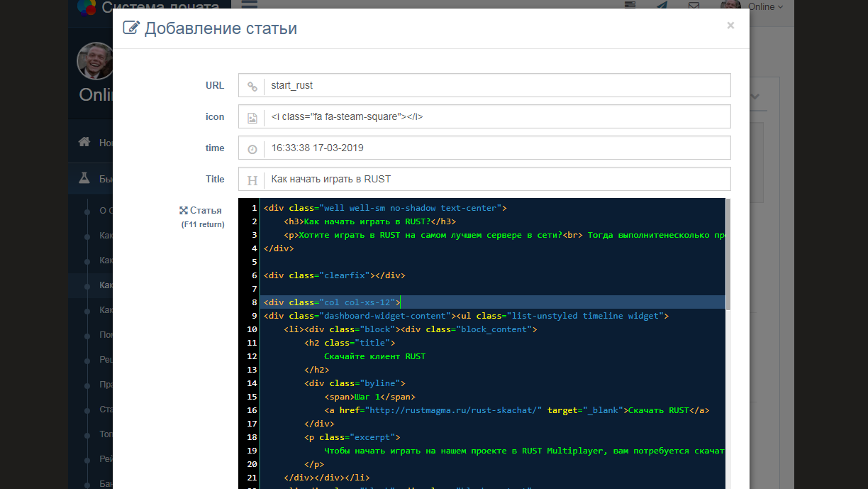
Task: Click the large user avatar in sidebar
Action: click(95, 61)
